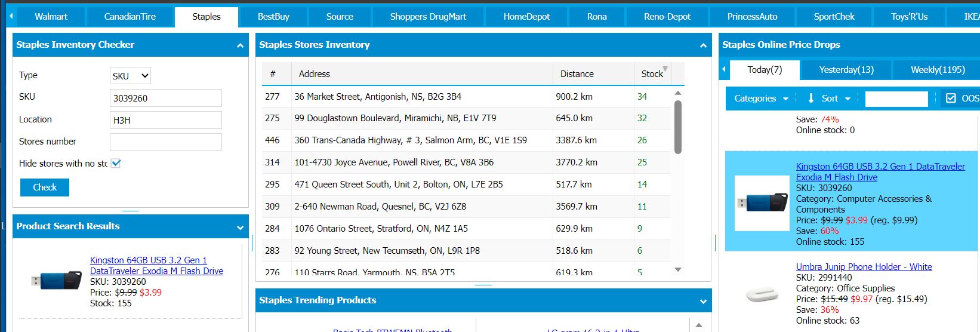
Task: Click the price drops tab left arrow
Action: pos(724,70)
